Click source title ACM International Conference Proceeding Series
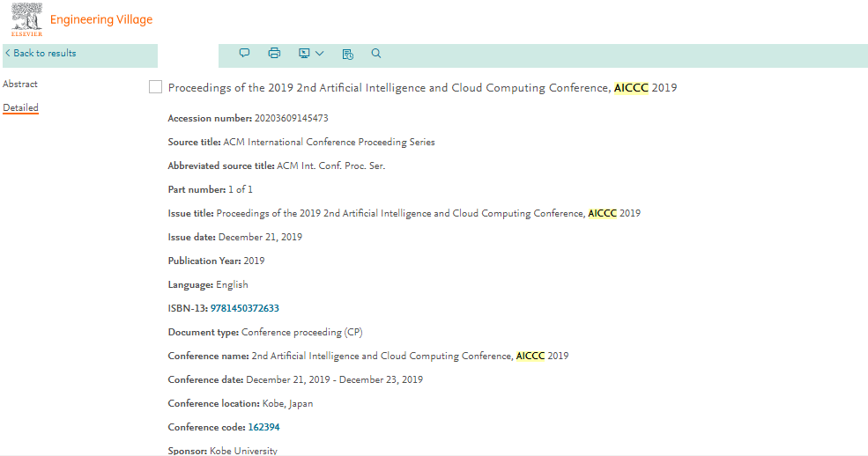The height and width of the screenshot is (456, 868). [x=329, y=142]
